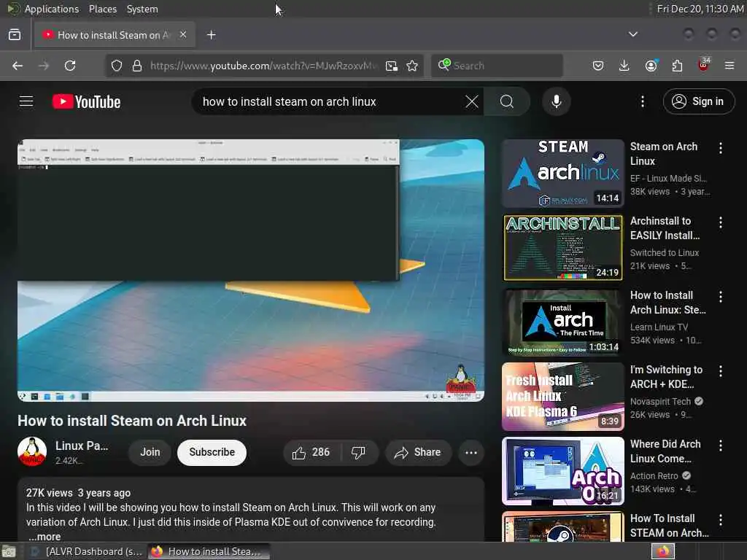Screen dimensions: 747x560
Task: Open the Pocket save icon
Action: point(598,66)
